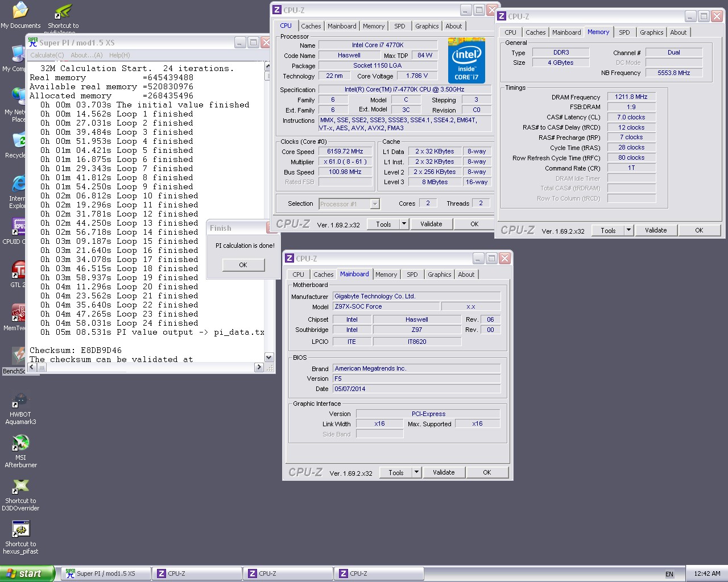Click OK in CPU-Z Memory window

pyautogui.click(x=699, y=230)
